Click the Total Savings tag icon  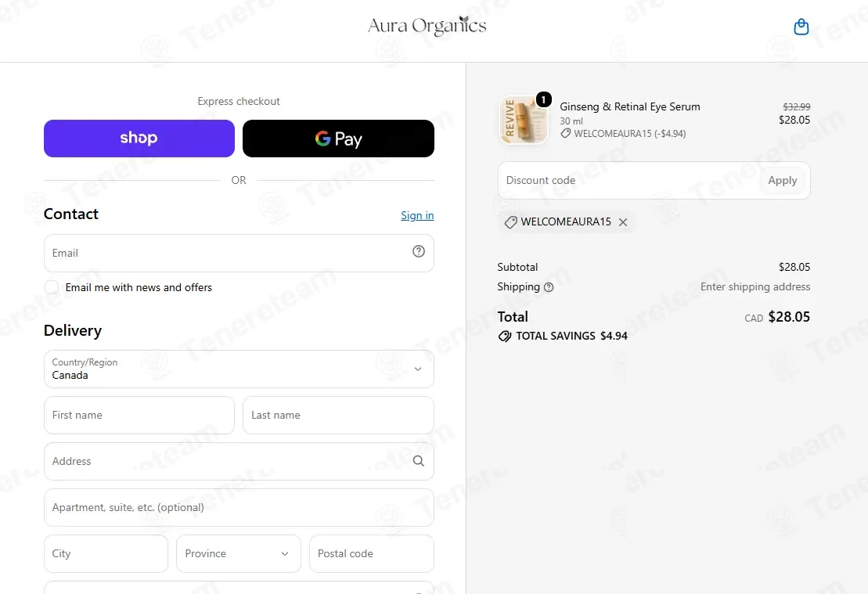[504, 336]
